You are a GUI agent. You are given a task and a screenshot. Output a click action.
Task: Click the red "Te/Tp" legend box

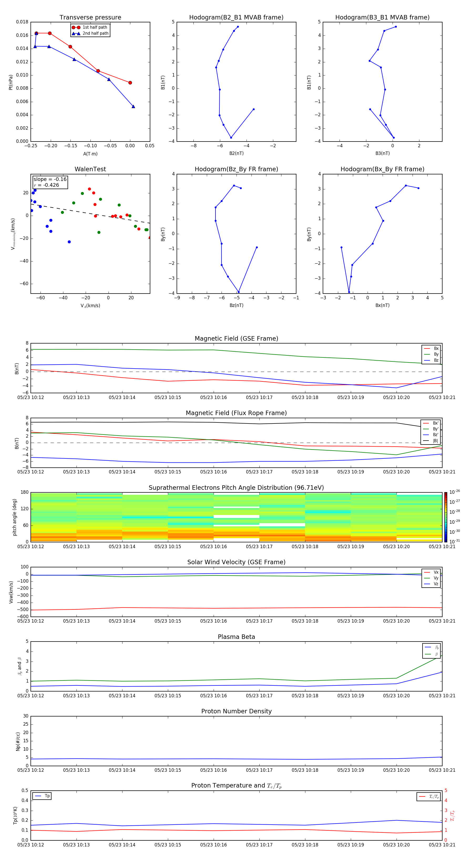pyautogui.click(x=429, y=796)
